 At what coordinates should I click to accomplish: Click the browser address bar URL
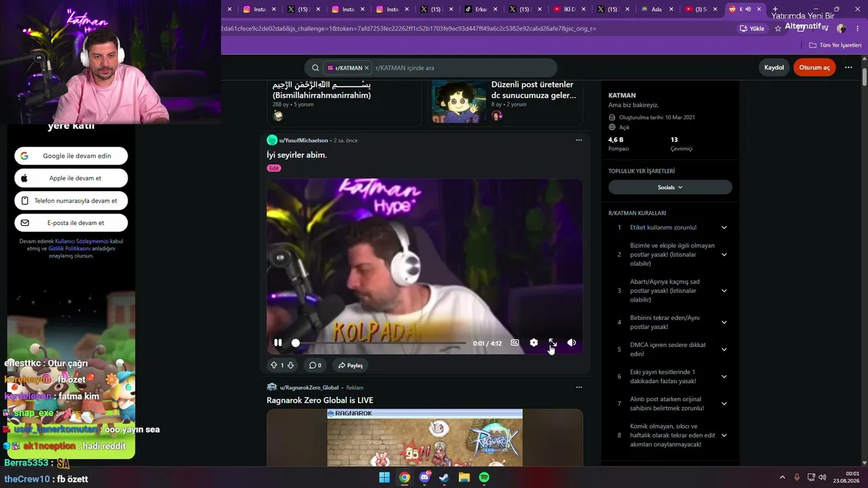pos(407,28)
